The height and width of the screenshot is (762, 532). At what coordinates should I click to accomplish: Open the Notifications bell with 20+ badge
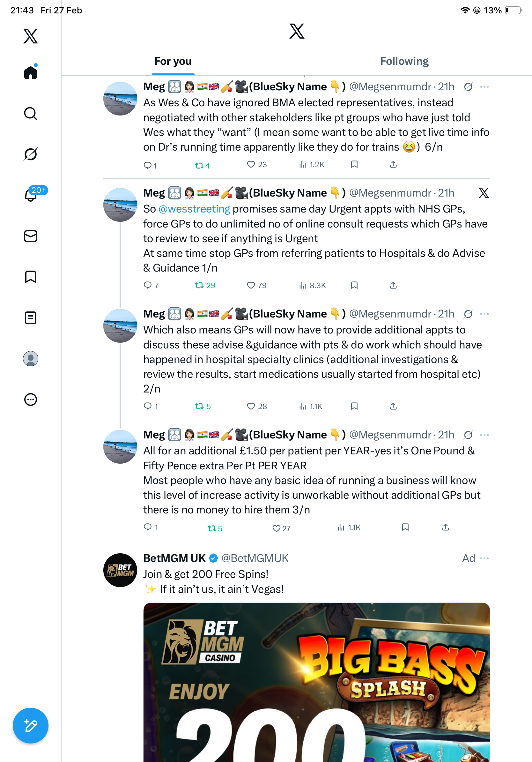point(31,195)
